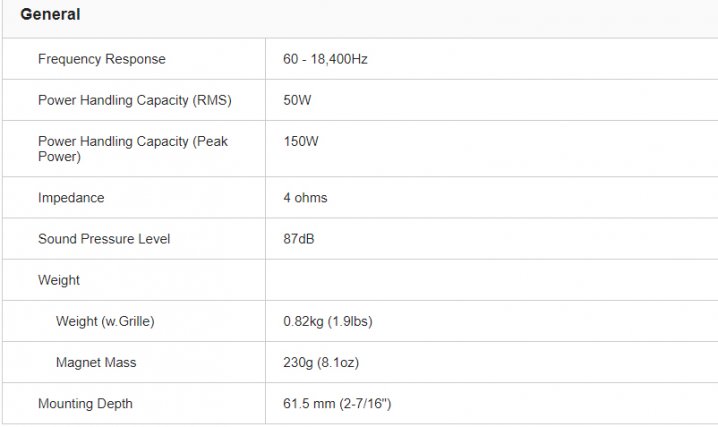Select the 50W RMS value
The width and height of the screenshot is (718, 427).
298,100
